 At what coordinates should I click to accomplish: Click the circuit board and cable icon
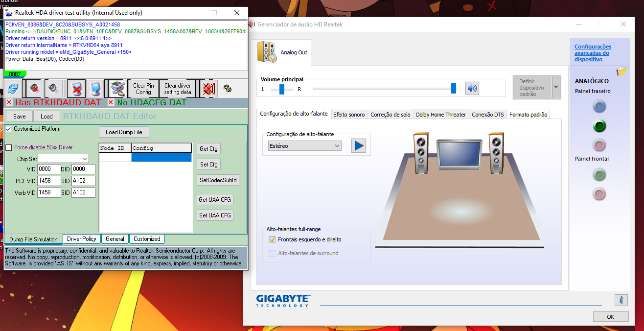(117, 89)
